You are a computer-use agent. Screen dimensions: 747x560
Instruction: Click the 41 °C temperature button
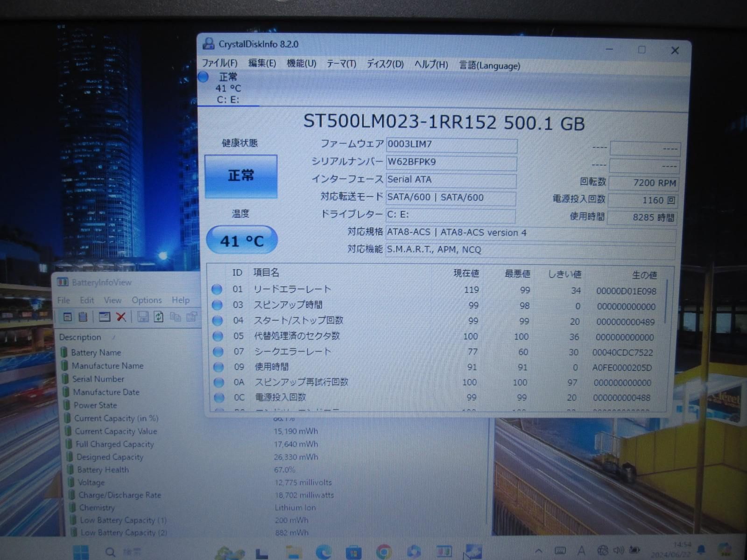(242, 240)
